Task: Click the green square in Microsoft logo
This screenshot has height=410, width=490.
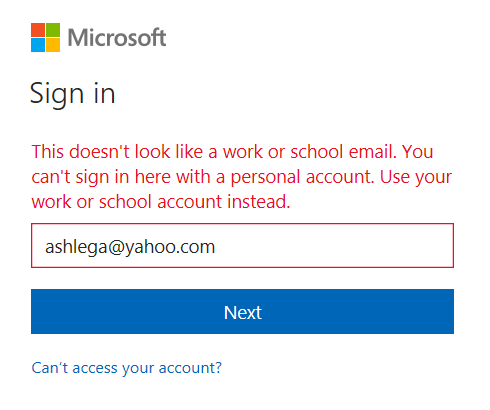Action: coord(53,30)
